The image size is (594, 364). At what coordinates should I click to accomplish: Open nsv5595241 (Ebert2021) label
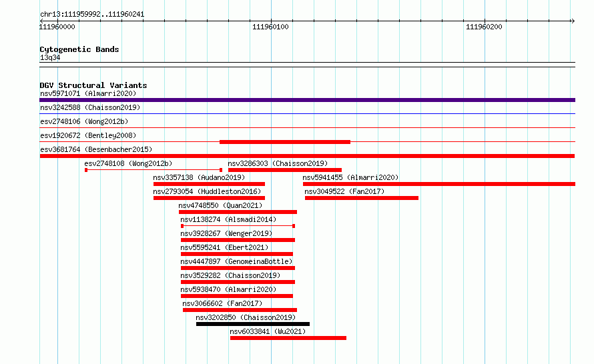coord(224,247)
